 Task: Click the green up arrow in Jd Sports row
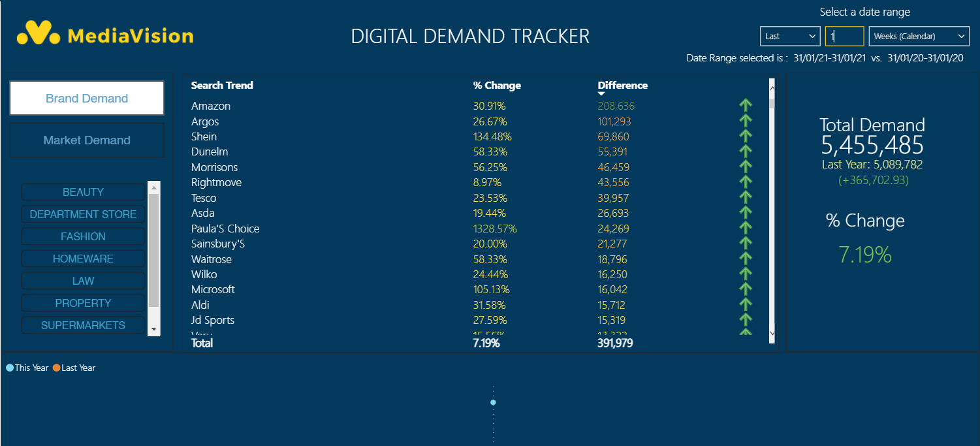[745, 320]
